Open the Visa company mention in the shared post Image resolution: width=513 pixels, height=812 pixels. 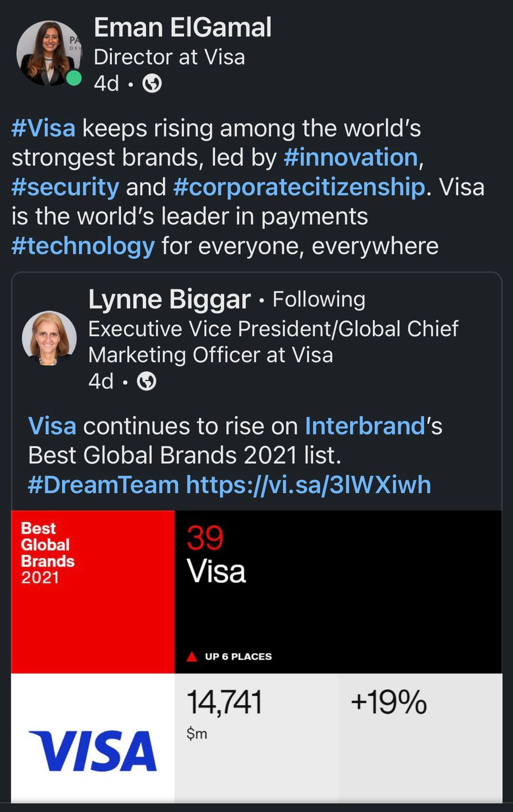click(x=52, y=426)
